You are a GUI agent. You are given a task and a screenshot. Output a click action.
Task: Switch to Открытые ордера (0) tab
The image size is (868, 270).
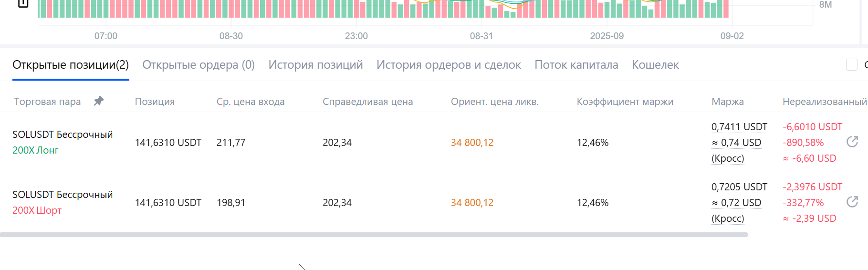[199, 65]
